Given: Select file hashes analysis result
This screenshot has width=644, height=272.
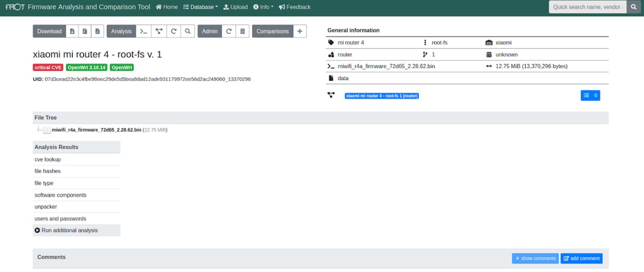Looking at the screenshot, I should [77, 171].
